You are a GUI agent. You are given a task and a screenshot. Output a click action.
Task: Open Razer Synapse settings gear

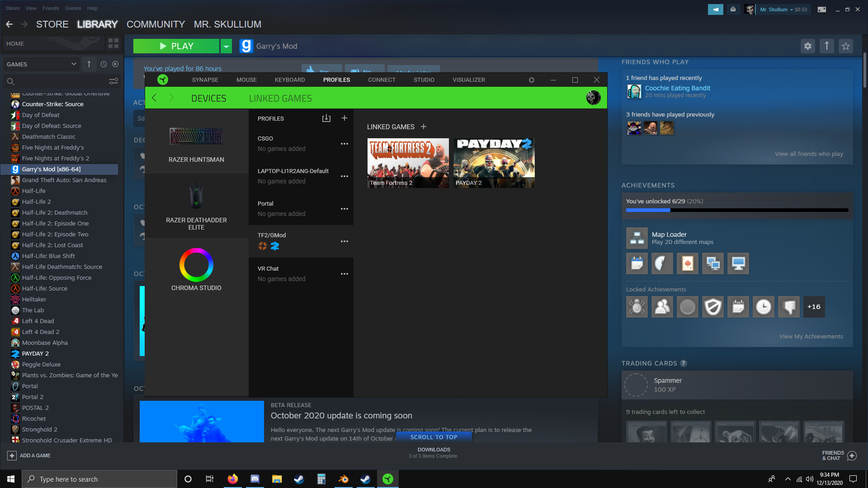(532, 80)
